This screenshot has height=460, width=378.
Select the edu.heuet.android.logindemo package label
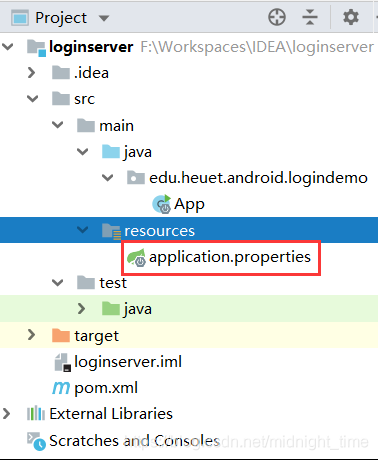pos(258,178)
